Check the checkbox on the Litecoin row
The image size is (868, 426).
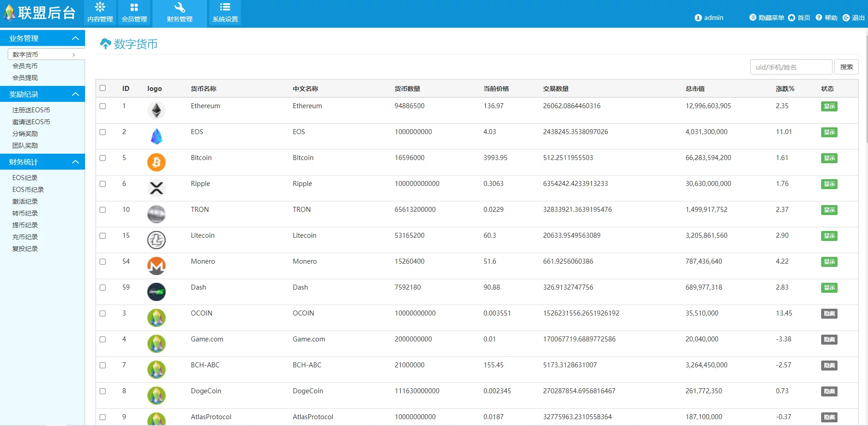pyautogui.click(x=103, y=236)
